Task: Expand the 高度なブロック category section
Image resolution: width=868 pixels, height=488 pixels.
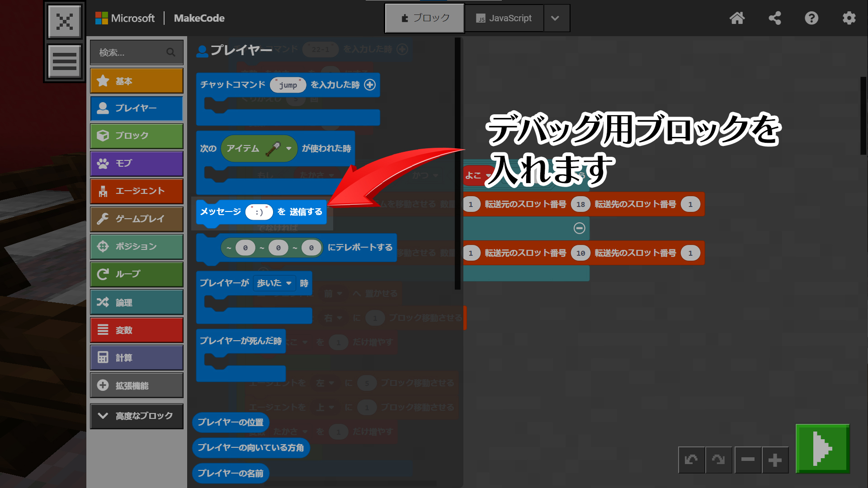Action: tap(137, 416)
